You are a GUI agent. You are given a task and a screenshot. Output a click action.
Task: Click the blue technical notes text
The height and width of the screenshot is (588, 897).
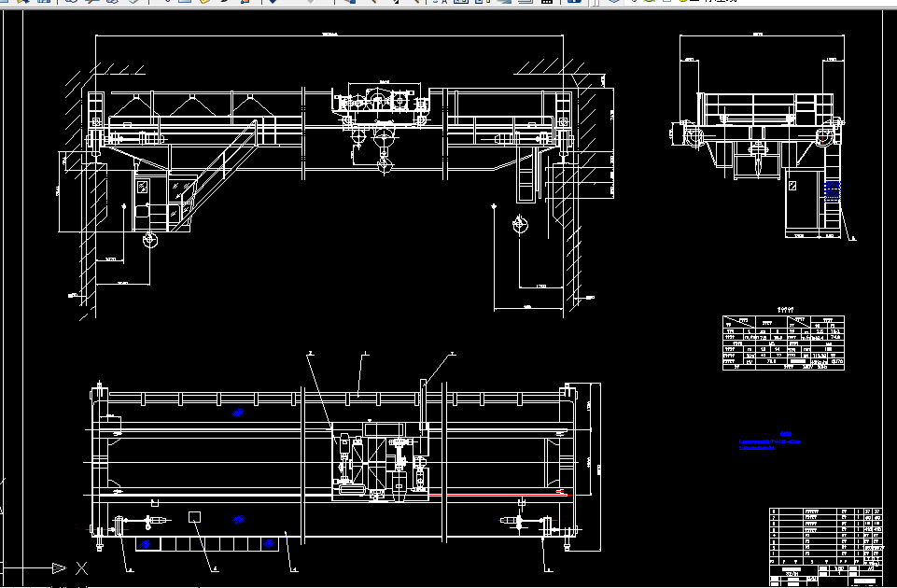(769, 441)
